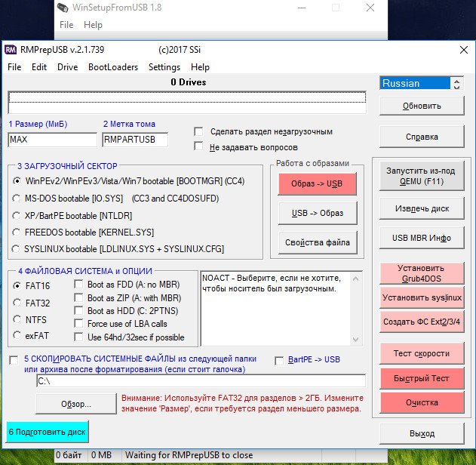The image size is (476, 465).
Task: Toggle the BartPE -> USB checkbox
Action: 280,360
